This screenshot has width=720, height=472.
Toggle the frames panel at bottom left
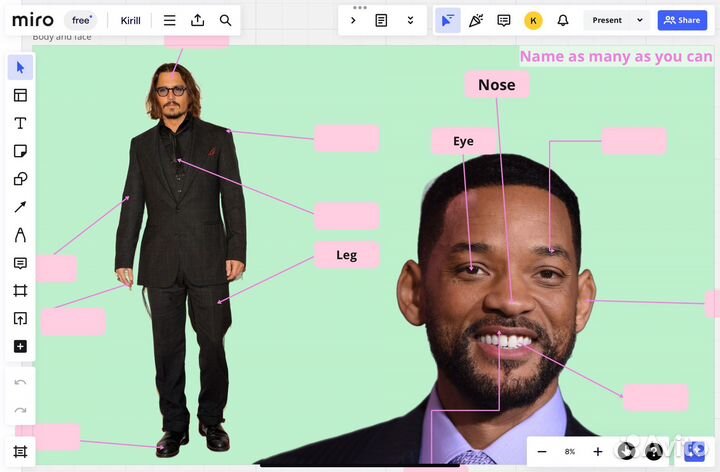[x=20, y=452]
